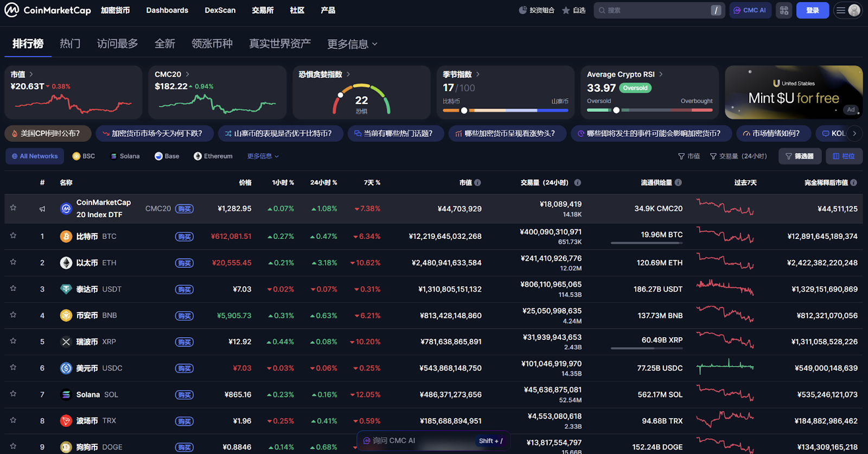868x454 pixels.
Task: Expand networks 更多信息 dropdown
Action: [263, 156]
